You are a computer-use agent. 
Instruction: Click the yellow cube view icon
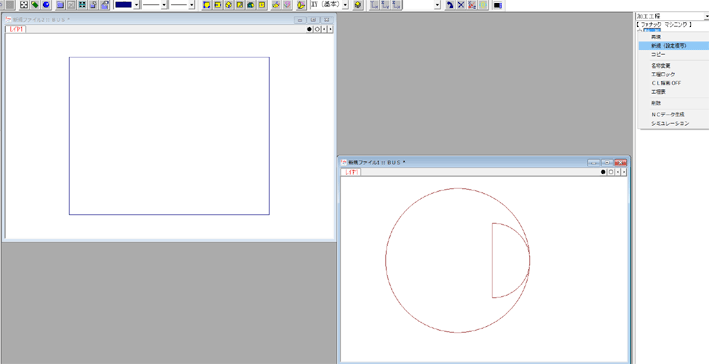229,5
